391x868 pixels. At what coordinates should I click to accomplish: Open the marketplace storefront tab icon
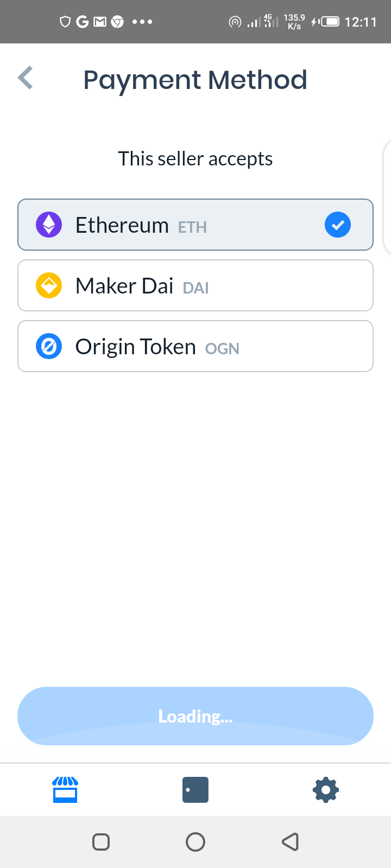click(65, 789)
